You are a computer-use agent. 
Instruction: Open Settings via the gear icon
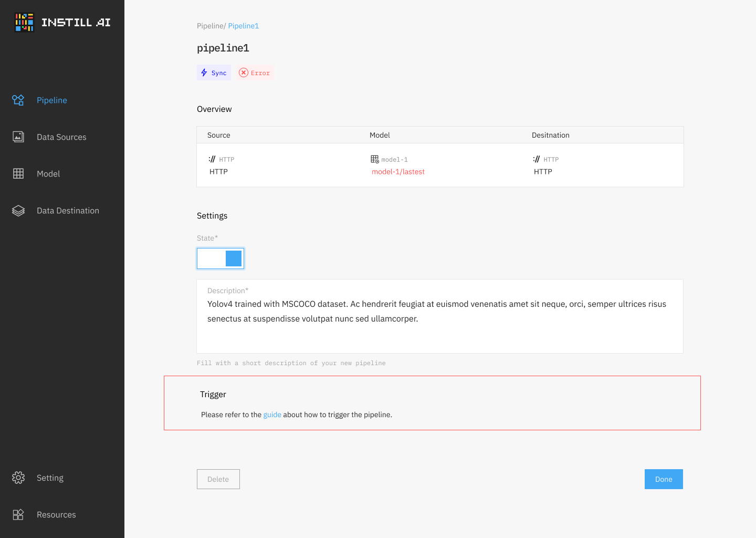18,478
